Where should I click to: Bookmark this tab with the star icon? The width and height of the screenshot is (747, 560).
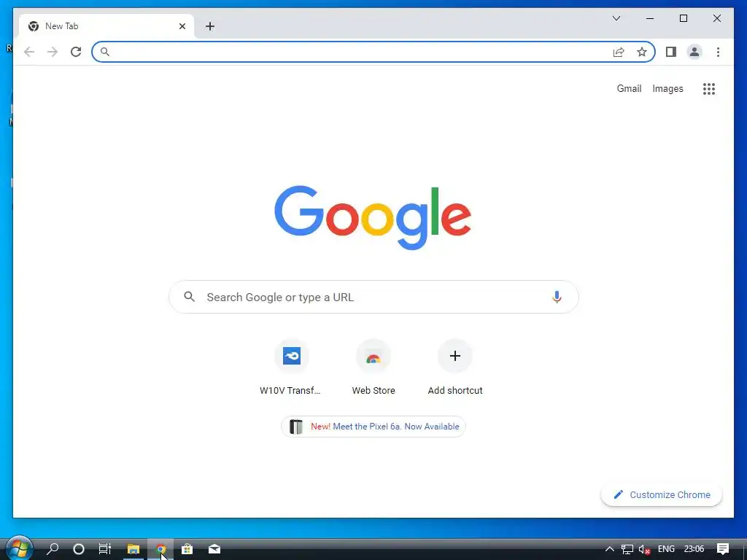point(642,52)
